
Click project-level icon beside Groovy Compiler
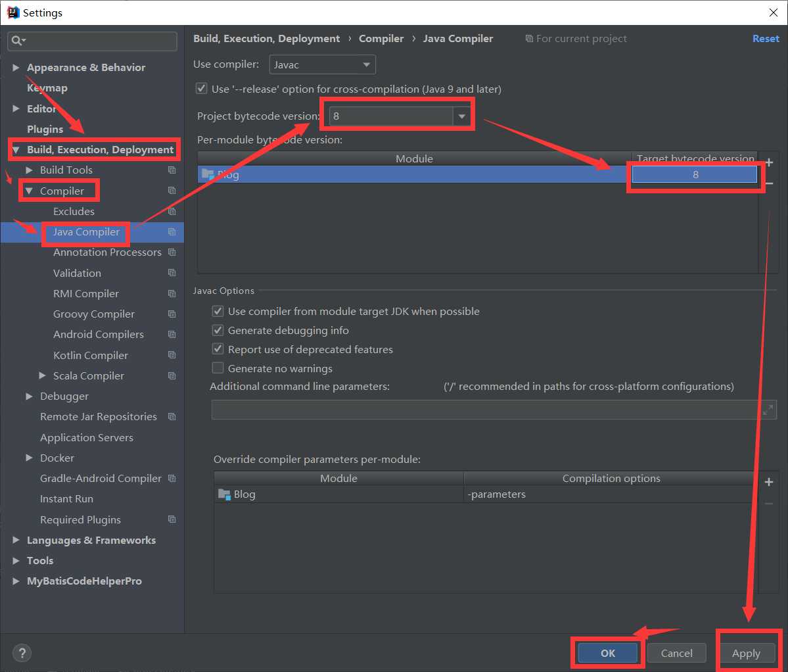[172, 314]
